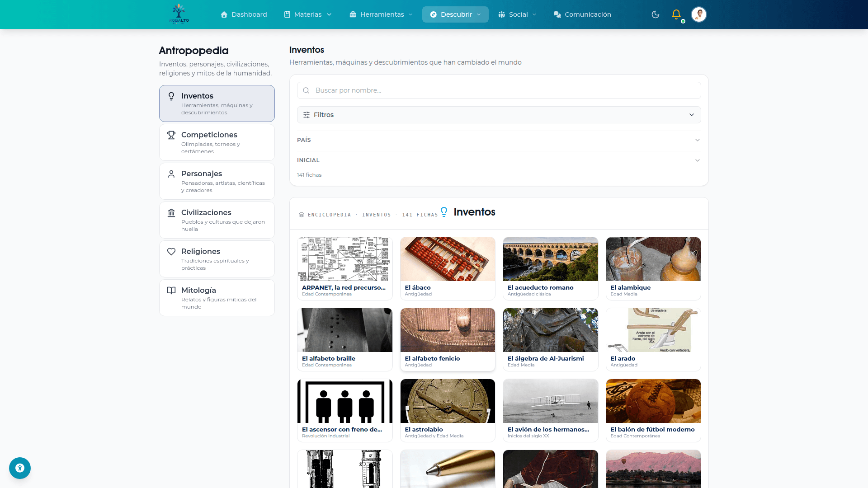Open the El astrolabio title link
Screen dimensions: 868x488
[x=424, y=430]
